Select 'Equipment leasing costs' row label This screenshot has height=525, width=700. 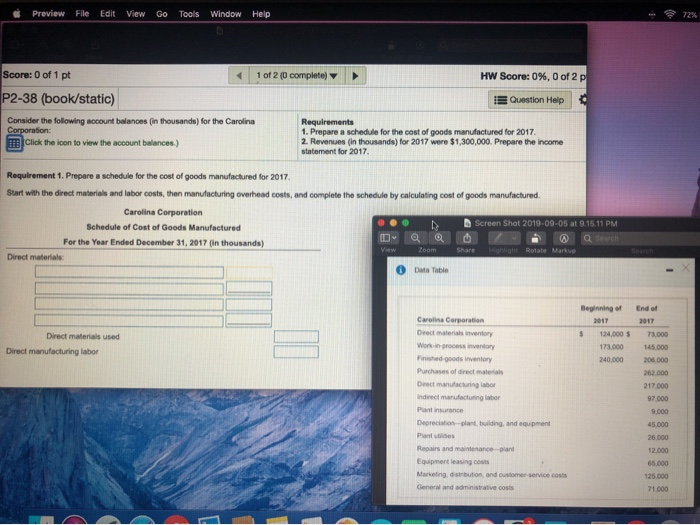click(453, 462)
